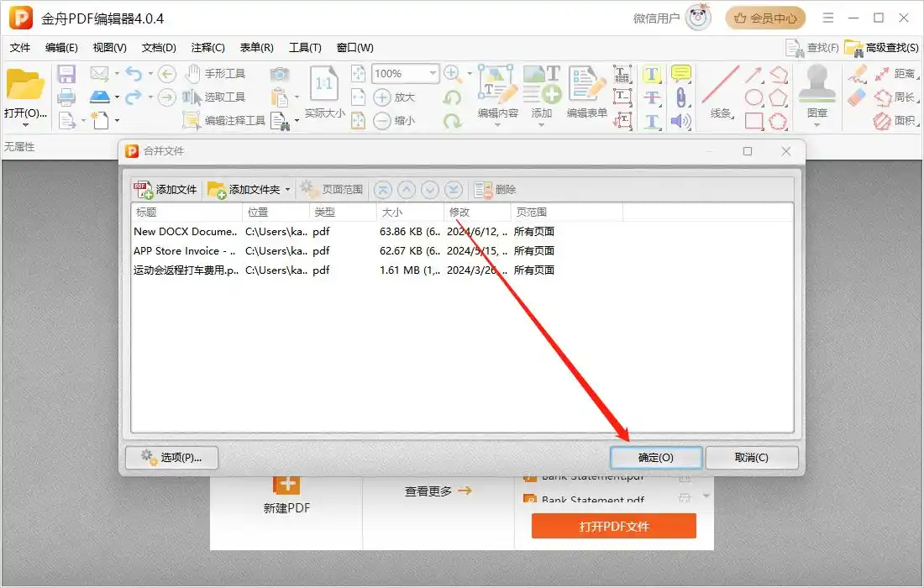
Task: Click the Actual Size 1:1 icon
Action: 324,84
